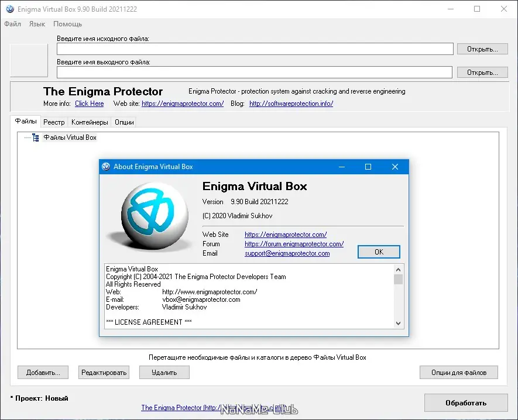
Task: Minimize the About Enigma Virtual Box dialog
Action: coord(342,167)
